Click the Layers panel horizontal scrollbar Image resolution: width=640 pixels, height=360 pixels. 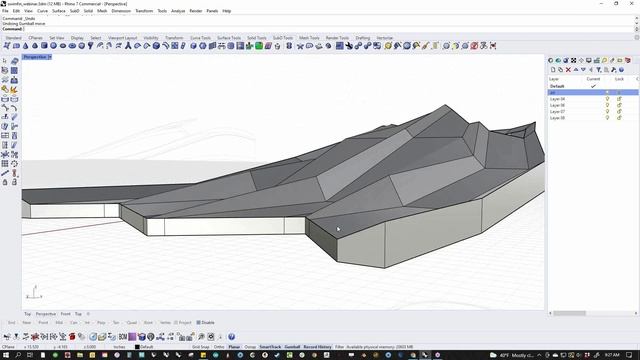pos(569,313)
